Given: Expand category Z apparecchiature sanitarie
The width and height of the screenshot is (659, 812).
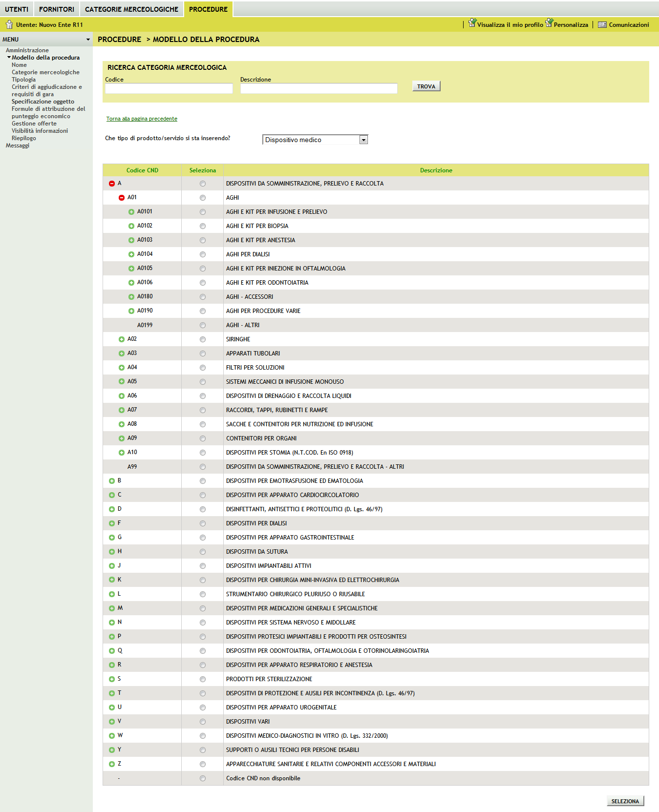Looking at the screenshot, I should click(112, 764).
